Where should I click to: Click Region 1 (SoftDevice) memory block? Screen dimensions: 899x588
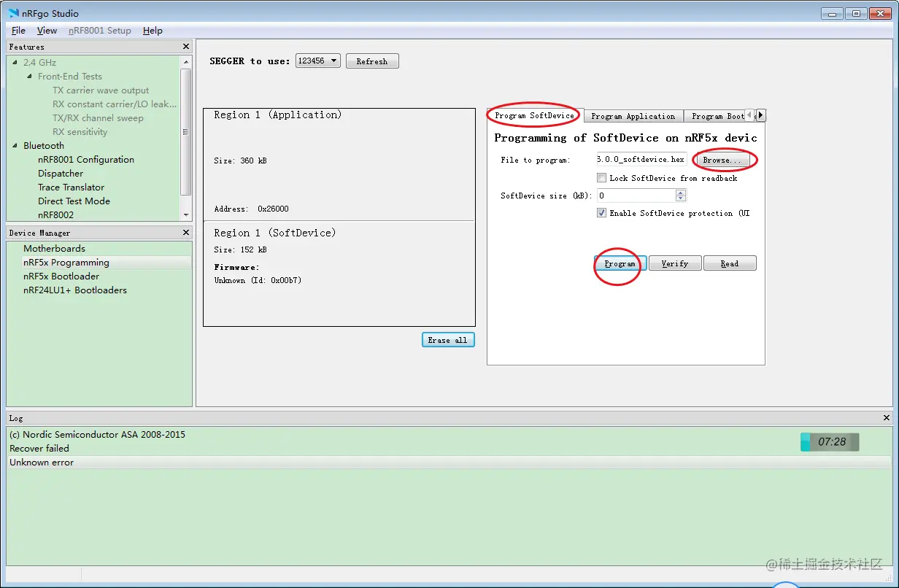point(339,274)
